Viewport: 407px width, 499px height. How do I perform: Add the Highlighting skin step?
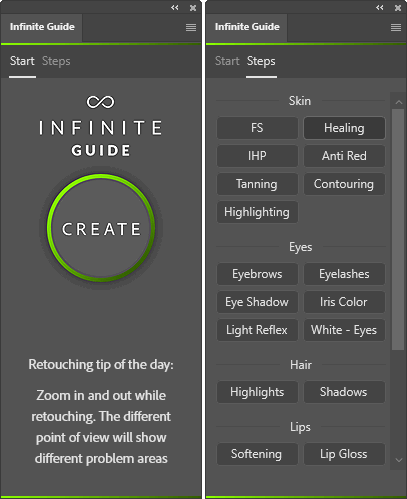(x=257, y=212)
